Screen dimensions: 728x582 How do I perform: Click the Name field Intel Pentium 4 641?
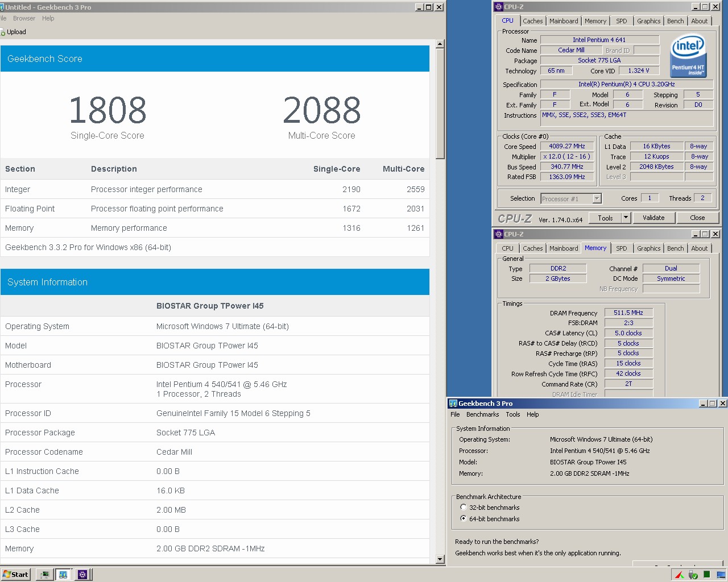(599, 40)
